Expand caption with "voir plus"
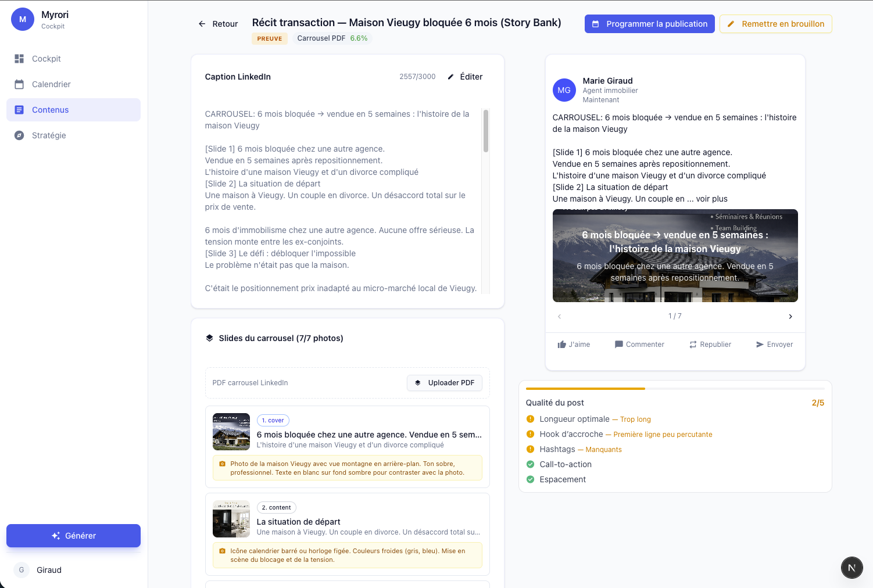 711,199
